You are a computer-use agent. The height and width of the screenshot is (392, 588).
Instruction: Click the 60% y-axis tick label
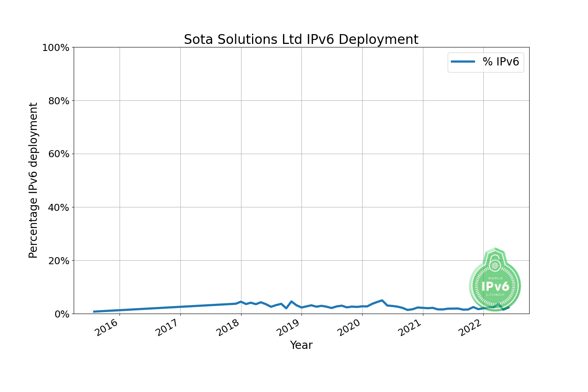click(x=58, y=154)
